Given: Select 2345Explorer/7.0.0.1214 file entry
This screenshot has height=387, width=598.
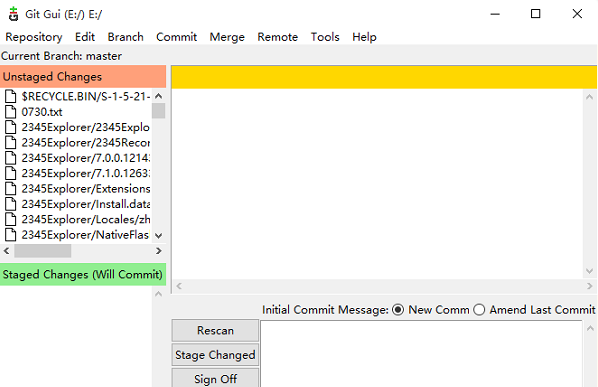Looking at the screenshot, I should [86, 158].
